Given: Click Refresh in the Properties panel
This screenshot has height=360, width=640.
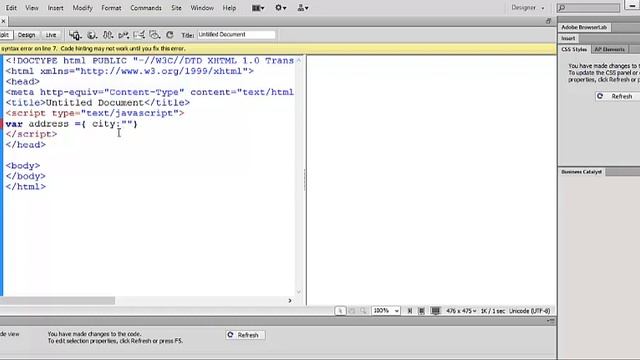Looking at the screenshot, I should [x=245, y=335].
